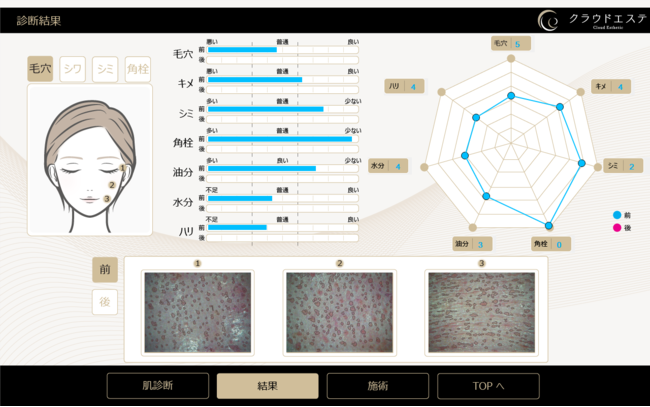Switch to the 角栓 tab above the face

click(138, 69)
